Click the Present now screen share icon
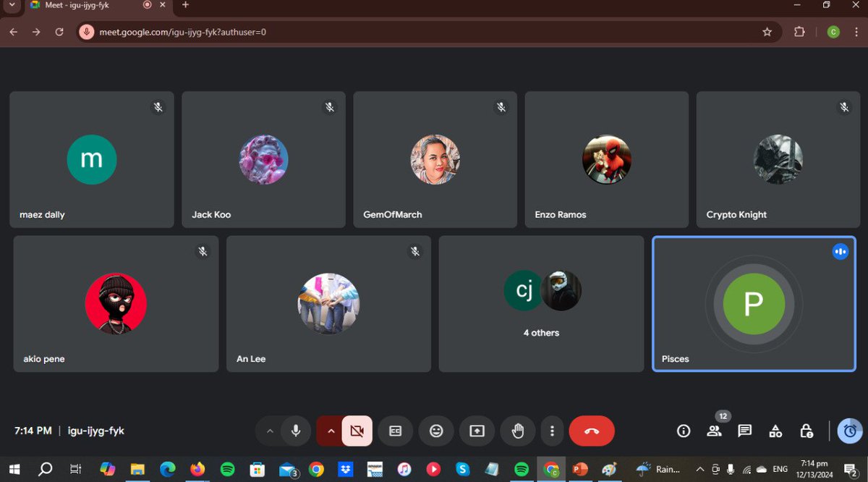868x482 pixels. (x=477, y=431)
